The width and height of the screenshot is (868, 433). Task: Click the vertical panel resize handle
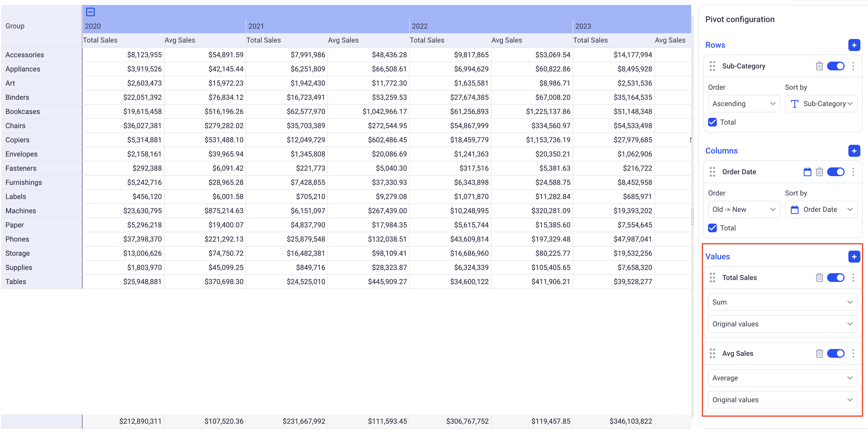(693, 216)
